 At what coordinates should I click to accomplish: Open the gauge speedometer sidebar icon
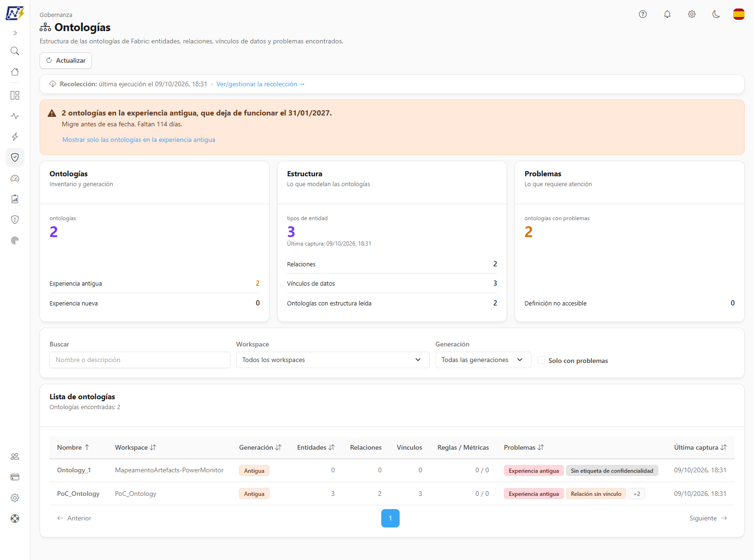tap(15, 178)
